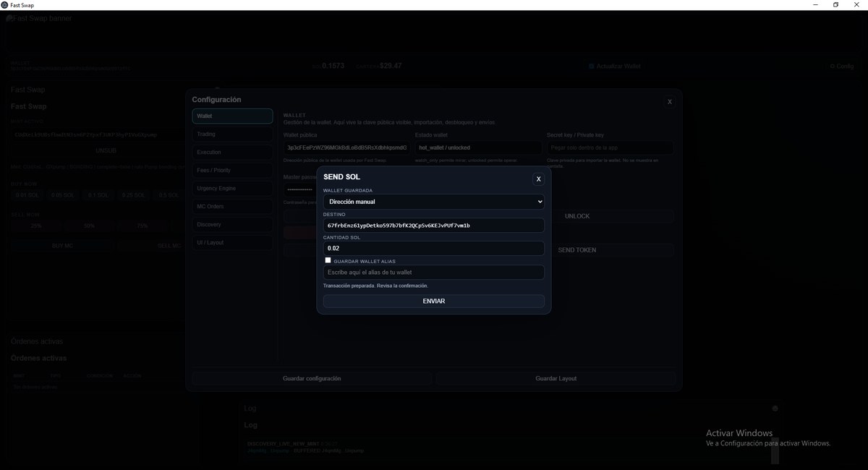Enable Guardar wallet alias checkbox
This screenshot has height=470, width=868.
328,260
